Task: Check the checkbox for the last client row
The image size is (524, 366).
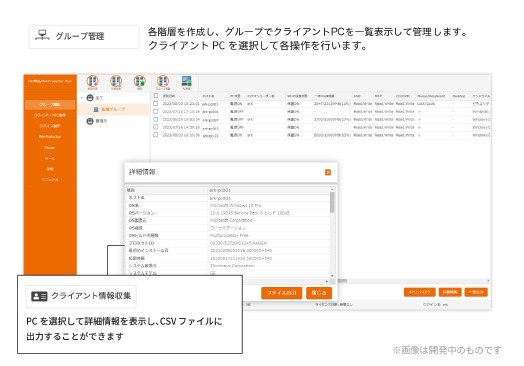Action: [x=156, y=135]
